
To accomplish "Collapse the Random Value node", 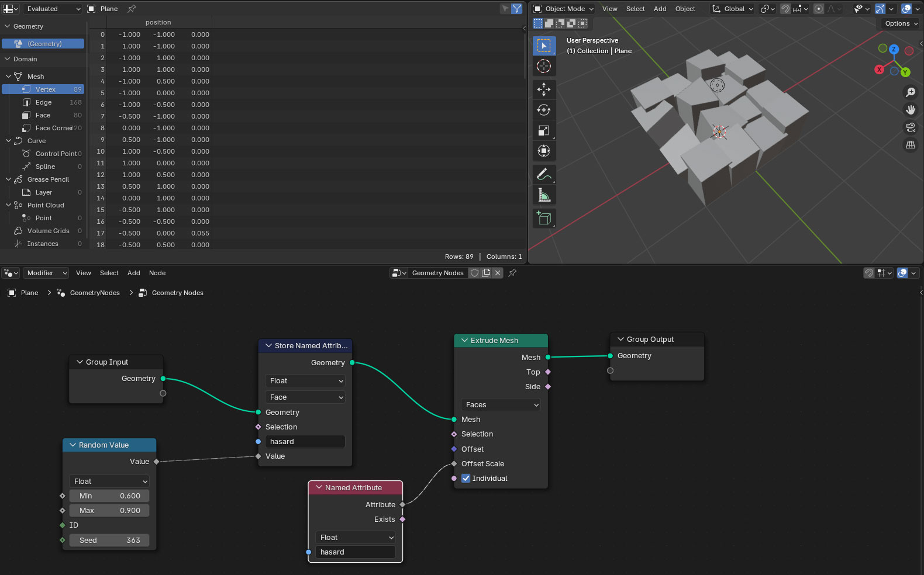I will coord(73,445).
